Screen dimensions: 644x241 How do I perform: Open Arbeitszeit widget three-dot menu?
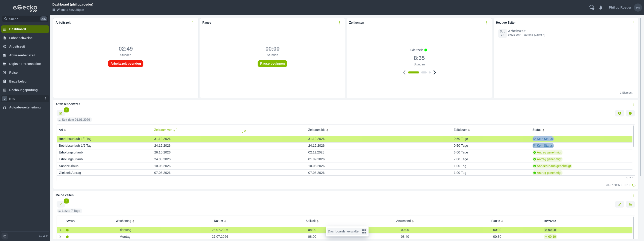pos(193,23)
